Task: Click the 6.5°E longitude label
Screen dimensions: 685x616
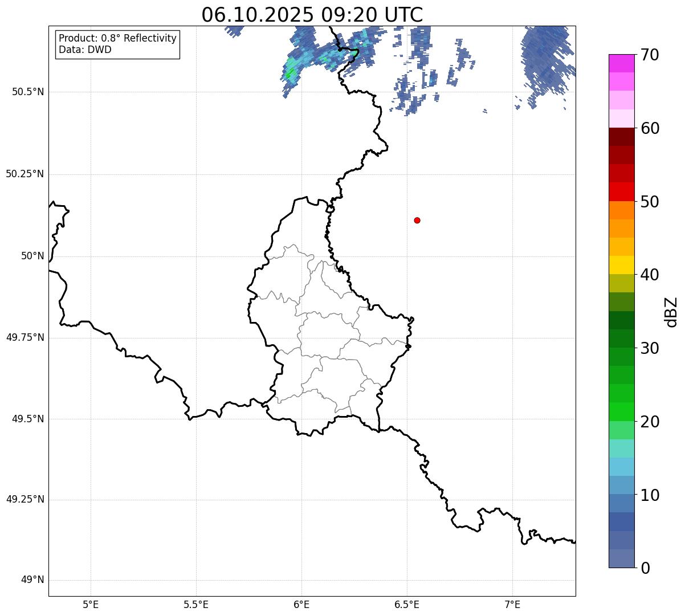Action: [x=407, y=604]
